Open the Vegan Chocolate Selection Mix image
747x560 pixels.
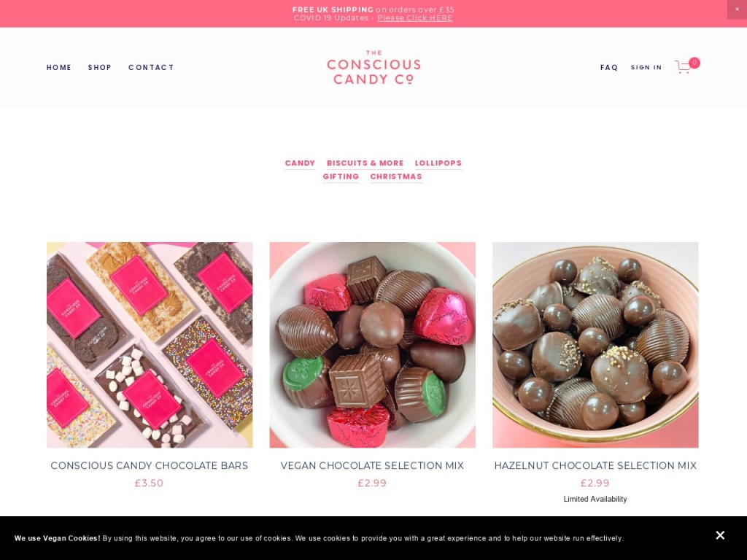373,345
